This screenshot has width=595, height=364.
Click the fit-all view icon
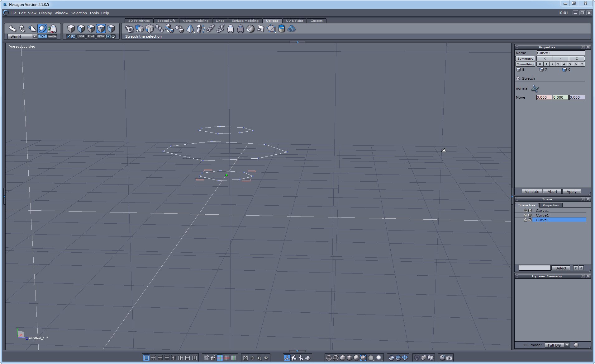pyautogui.click(x=245, y=358)
